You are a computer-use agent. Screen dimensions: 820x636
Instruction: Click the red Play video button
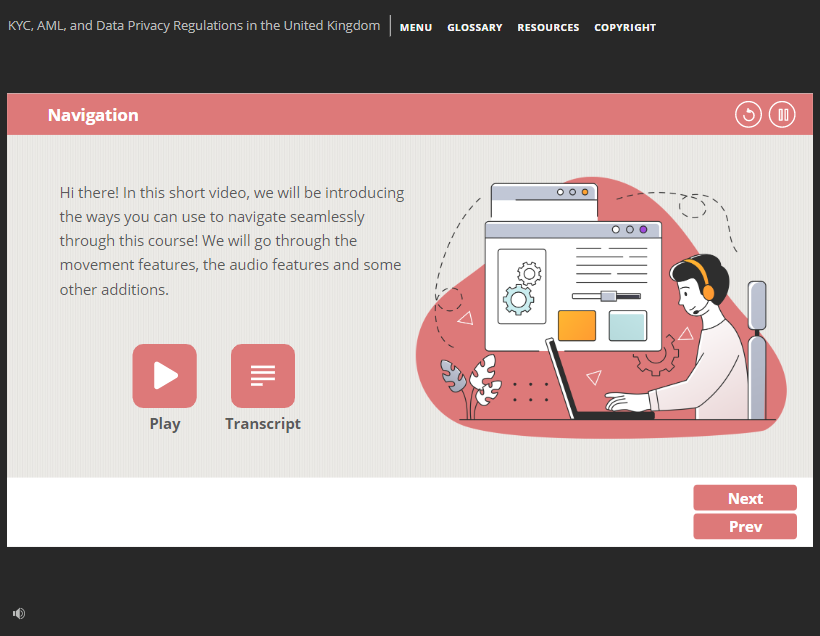(165, 376)
